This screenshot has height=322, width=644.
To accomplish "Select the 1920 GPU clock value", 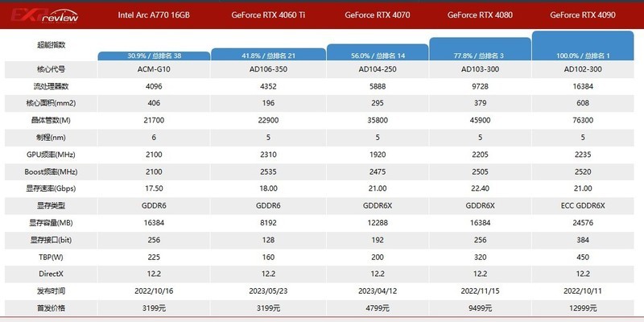I will [x=378, y=155].
